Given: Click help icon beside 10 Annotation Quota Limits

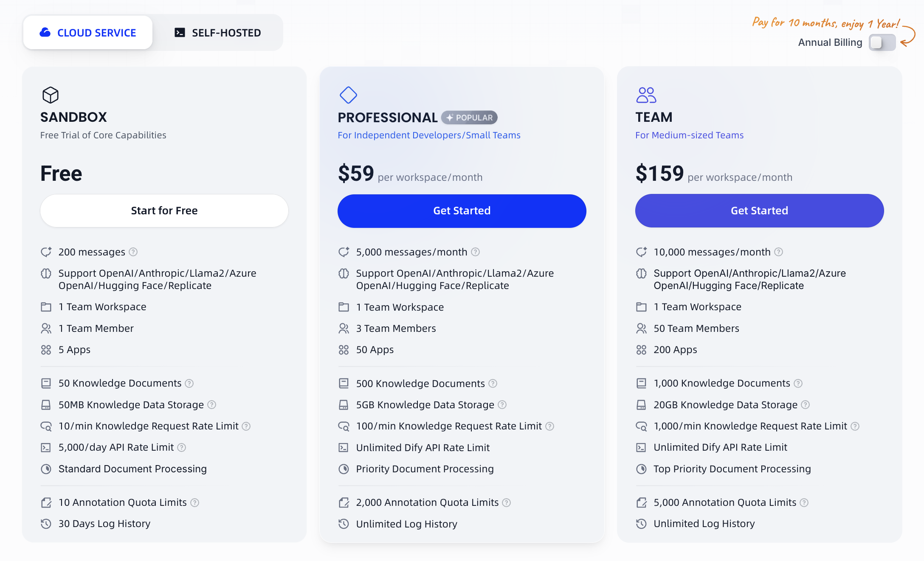Looking at the screenshot, I should [x=195, y=502].
